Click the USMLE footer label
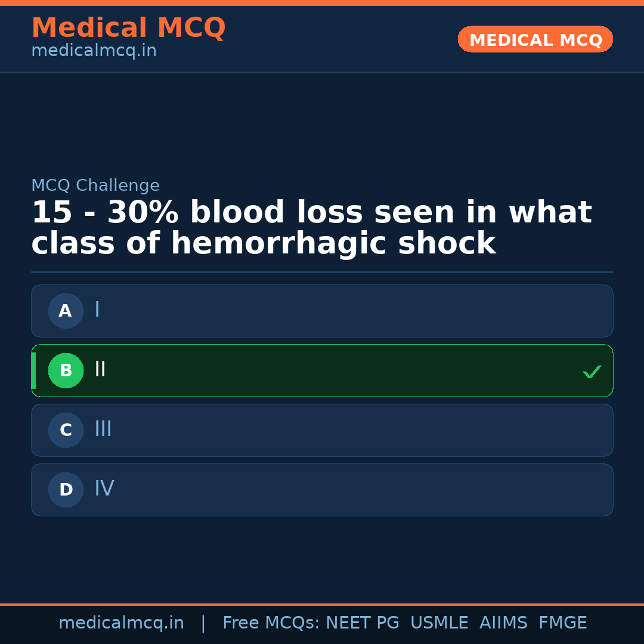 439,622
